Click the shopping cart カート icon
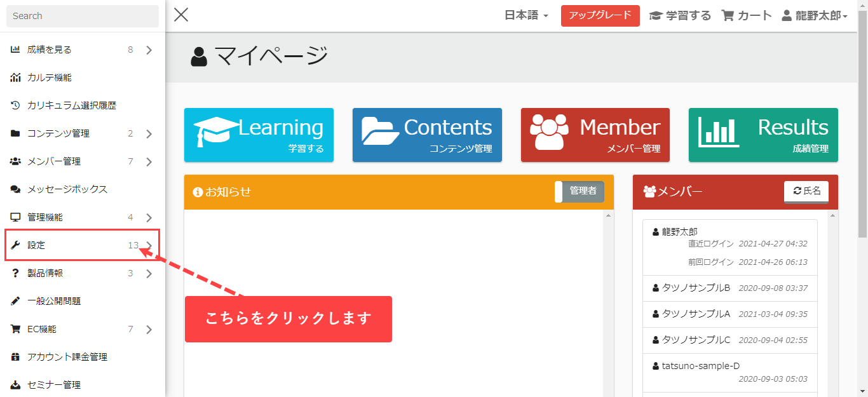This screenshot has height=397, width=868. pyautogui.click(x=728, y=16)
